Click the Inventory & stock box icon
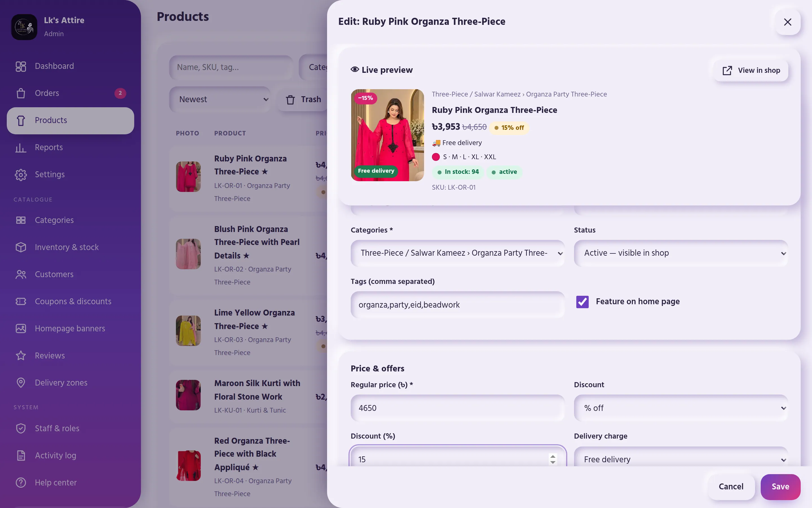This screenshot has width=812, height=508. coord(21,247)
